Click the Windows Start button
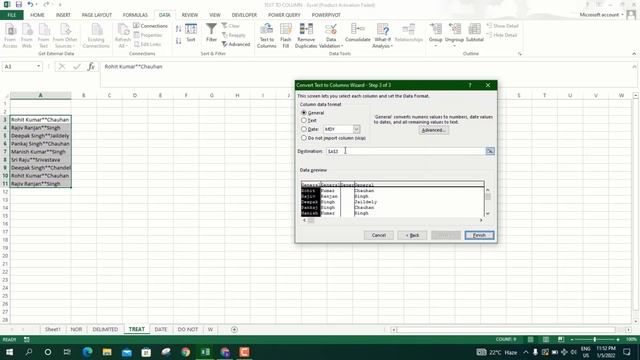 (9, 352)
